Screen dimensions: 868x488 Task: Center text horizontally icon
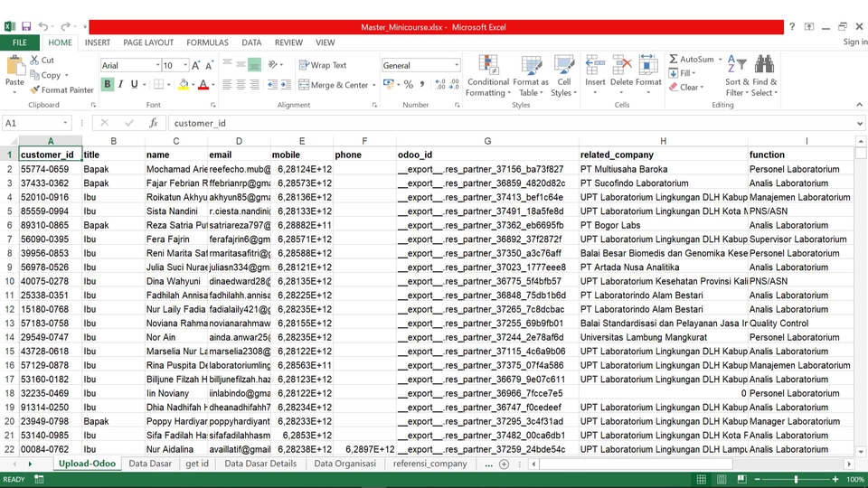[241, 85]
